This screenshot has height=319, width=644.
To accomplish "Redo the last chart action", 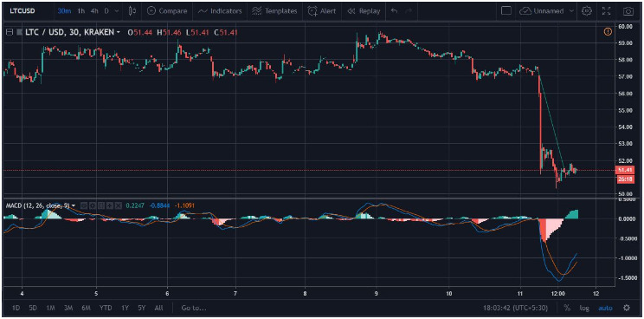I will pyautogui.click(x=409, y=11).
